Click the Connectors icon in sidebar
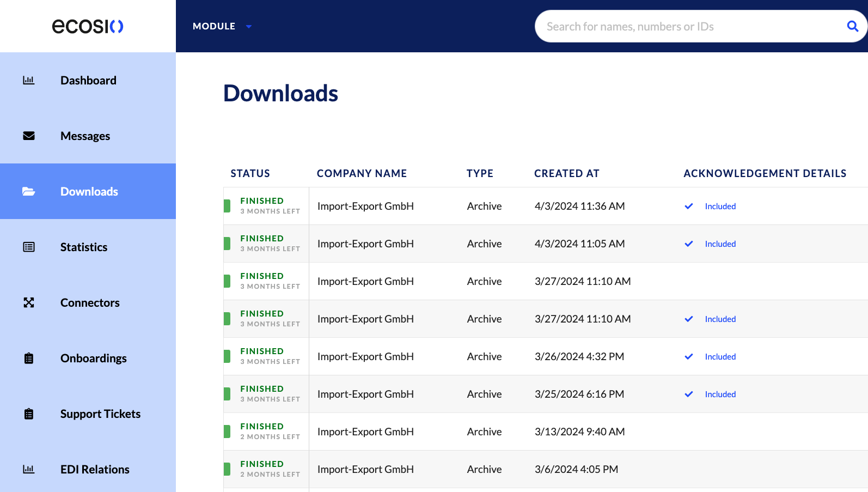This screenshot has height=492, width=868. point(29,302)
